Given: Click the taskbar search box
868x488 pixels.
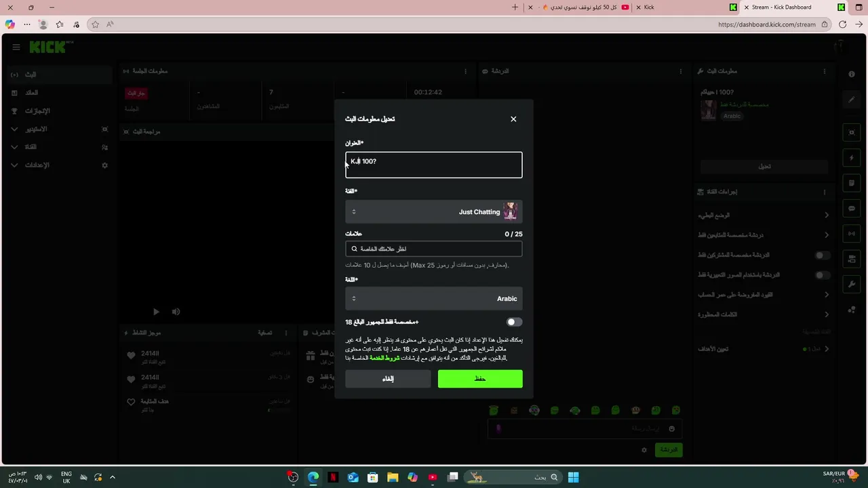Looking at the screenshot, I should pyautogui.click(x=513, y=477).
